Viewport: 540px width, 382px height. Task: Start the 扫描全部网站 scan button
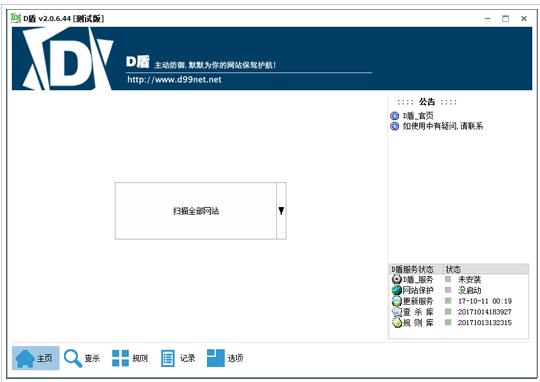pos(196,211)
